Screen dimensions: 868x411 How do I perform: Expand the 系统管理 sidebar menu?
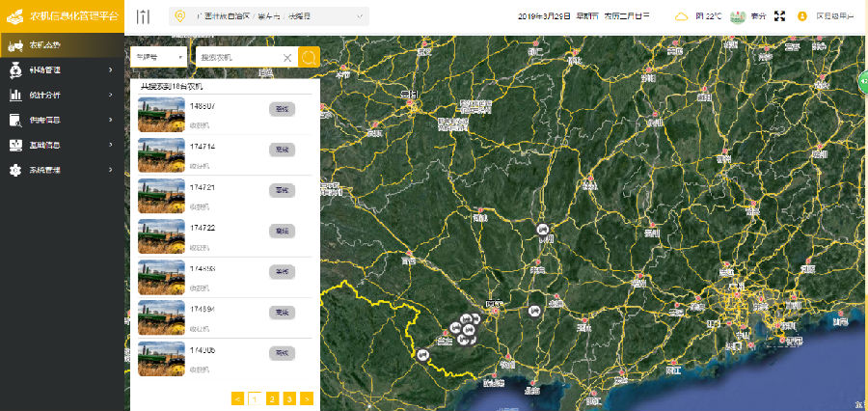coord(63,170)
